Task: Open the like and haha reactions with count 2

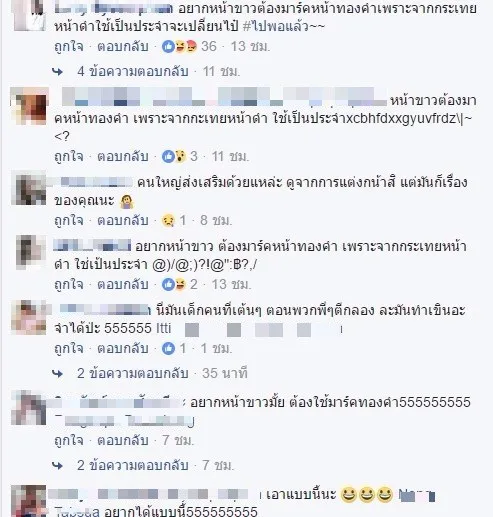Action: pyautogui.click(x=180, y=284)
